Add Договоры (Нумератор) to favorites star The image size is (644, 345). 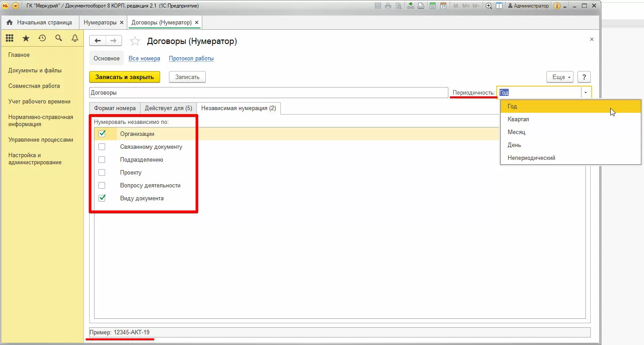click(x=135, y=41)
